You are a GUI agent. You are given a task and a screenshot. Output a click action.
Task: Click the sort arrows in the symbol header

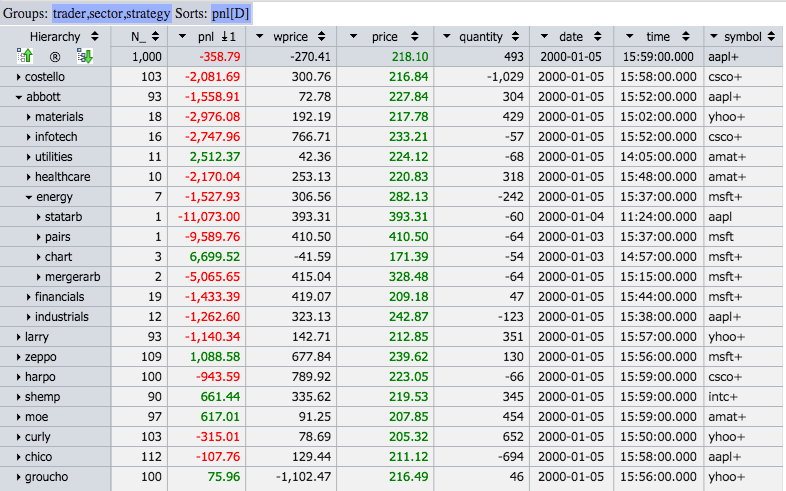pos(771,37)
